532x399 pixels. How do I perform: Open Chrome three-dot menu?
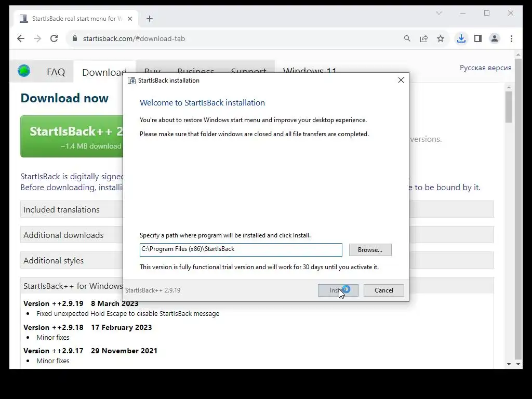coord(511,38)
